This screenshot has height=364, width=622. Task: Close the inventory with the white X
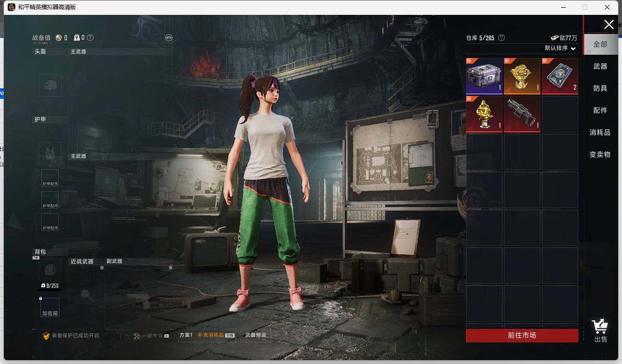click(609, 25)
